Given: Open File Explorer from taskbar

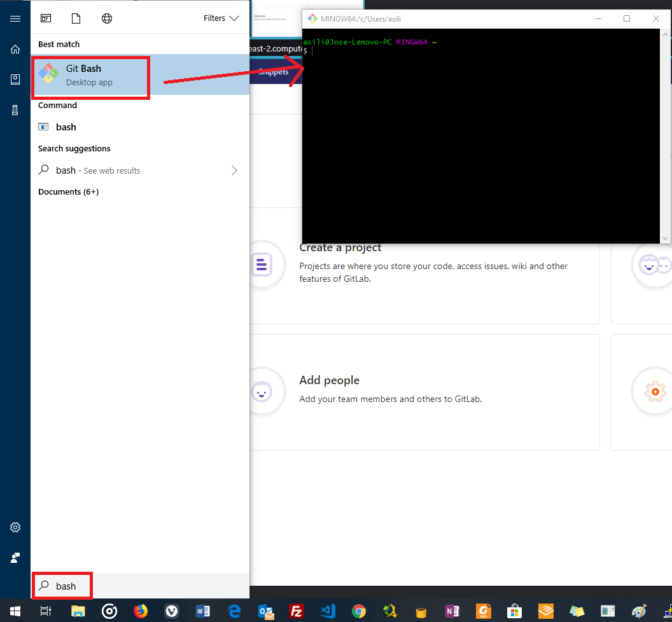Looking at the screenshot, I should pos(78,611).
